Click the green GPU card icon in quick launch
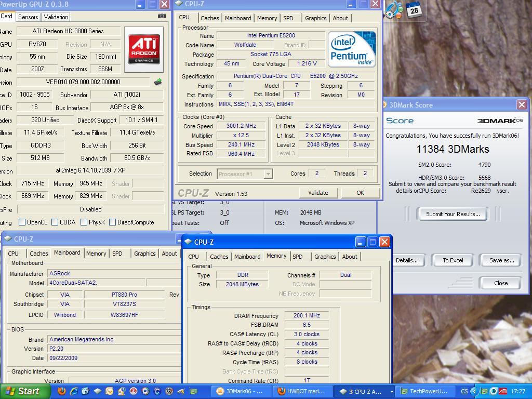 pyautogui.click(x=193, y=391)
